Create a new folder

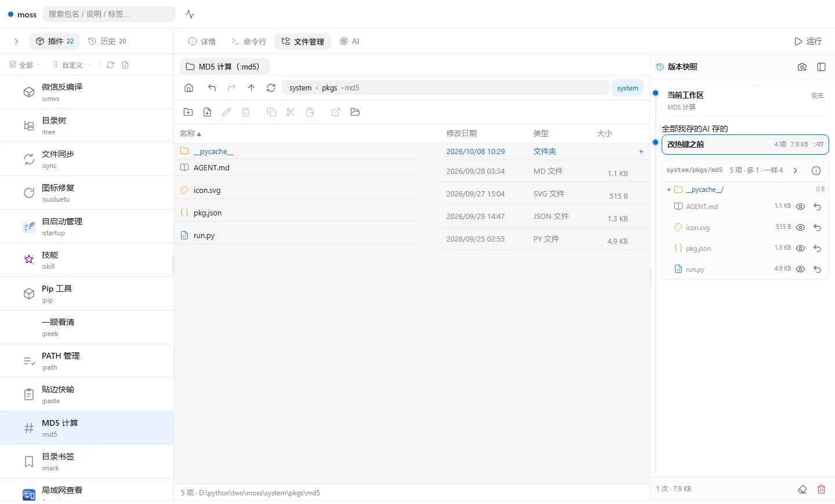point(188,112)
